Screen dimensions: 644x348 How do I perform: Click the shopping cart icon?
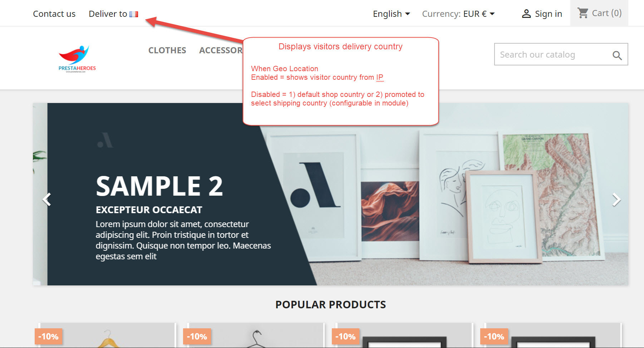583,13
